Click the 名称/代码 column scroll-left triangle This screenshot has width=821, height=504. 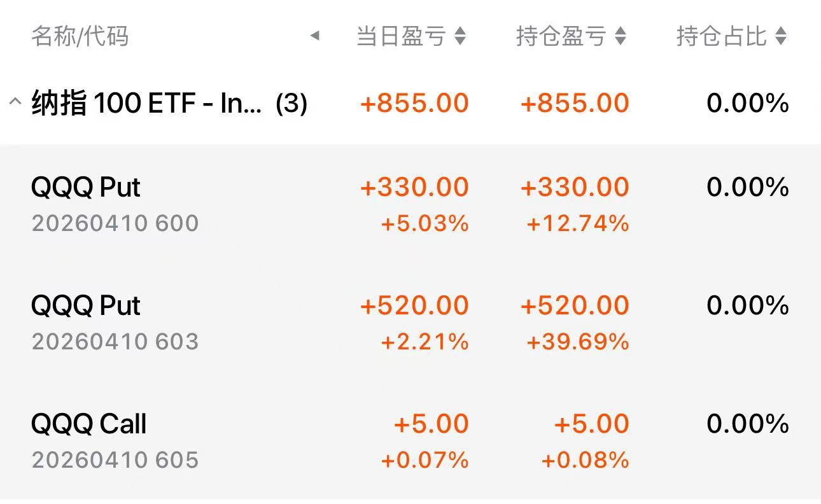[314, 36]
